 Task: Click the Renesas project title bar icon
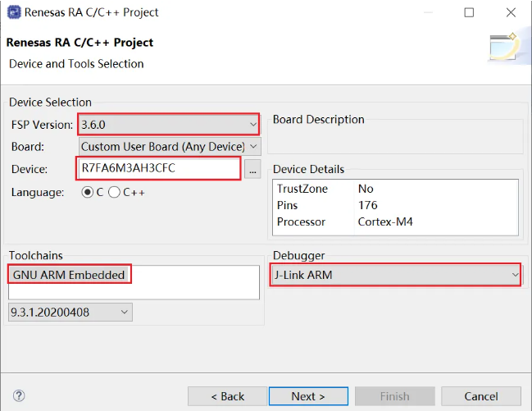click(14, 12)
